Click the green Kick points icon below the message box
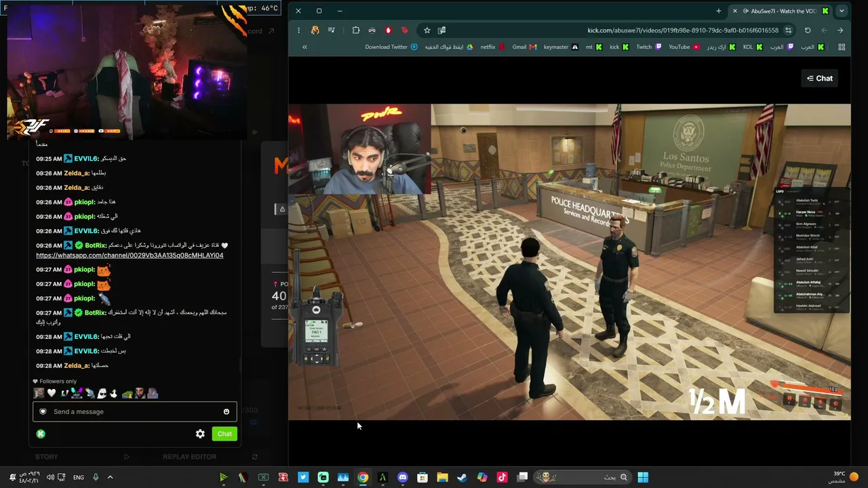Viewport: 868px width, 488px height. 41,434
